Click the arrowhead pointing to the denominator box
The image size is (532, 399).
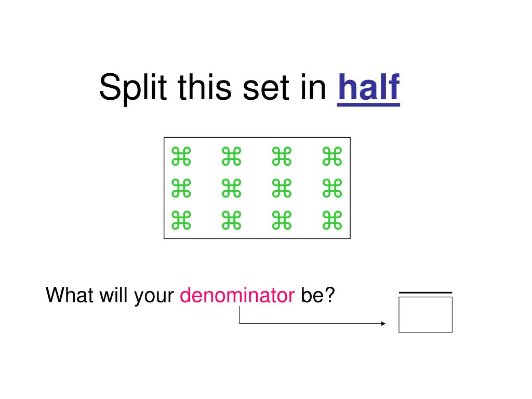383,323
